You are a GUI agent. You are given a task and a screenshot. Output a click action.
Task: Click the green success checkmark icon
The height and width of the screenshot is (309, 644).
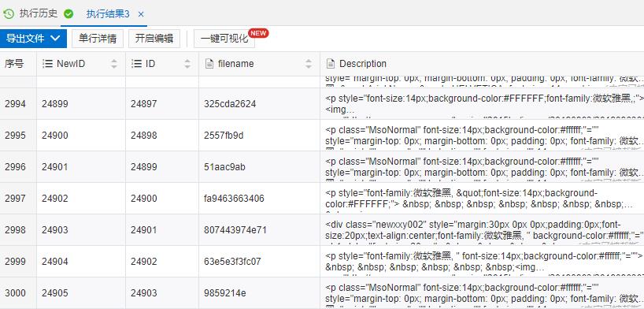click(68, 14)
